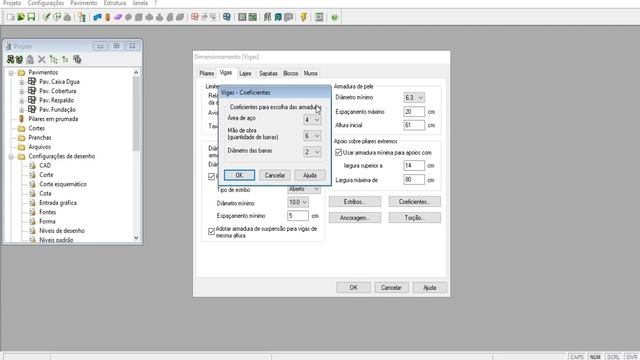Click the green checkmark pencil toolbar icon

click(x=46, y=17)
